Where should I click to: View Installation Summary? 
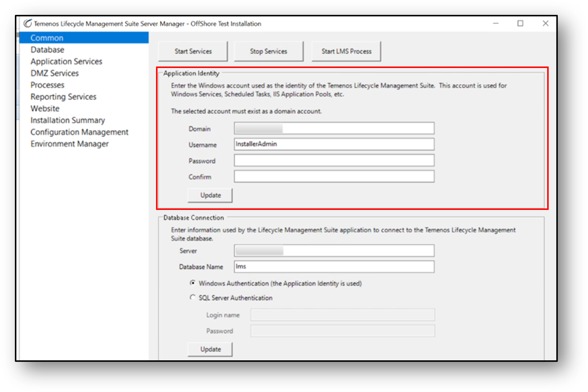click(x=68, y=120)
